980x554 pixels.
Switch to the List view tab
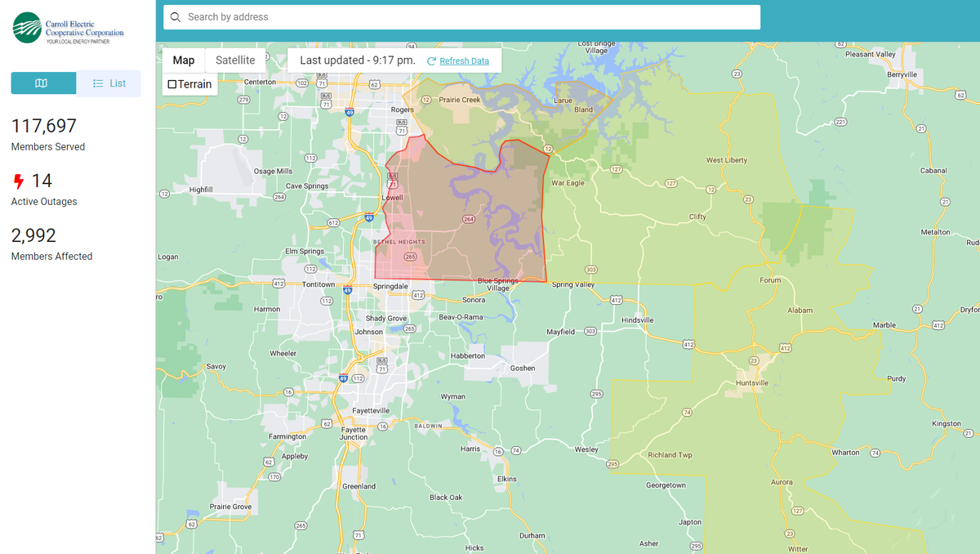(109, 83)
